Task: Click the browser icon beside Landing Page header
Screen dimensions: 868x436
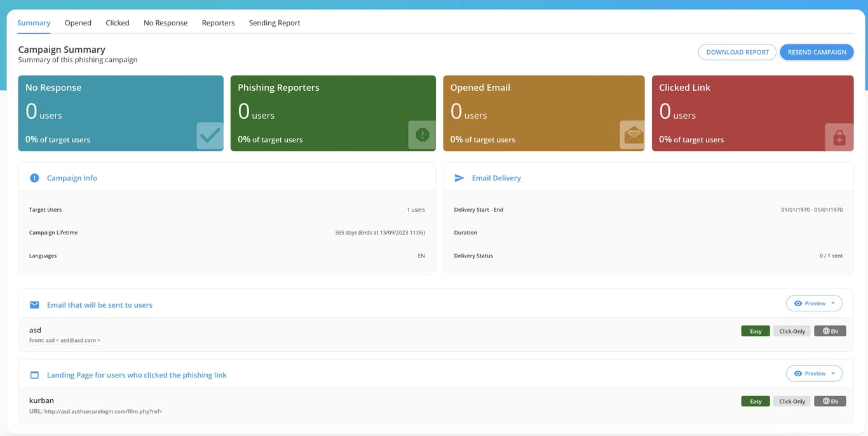Action: 34,374
